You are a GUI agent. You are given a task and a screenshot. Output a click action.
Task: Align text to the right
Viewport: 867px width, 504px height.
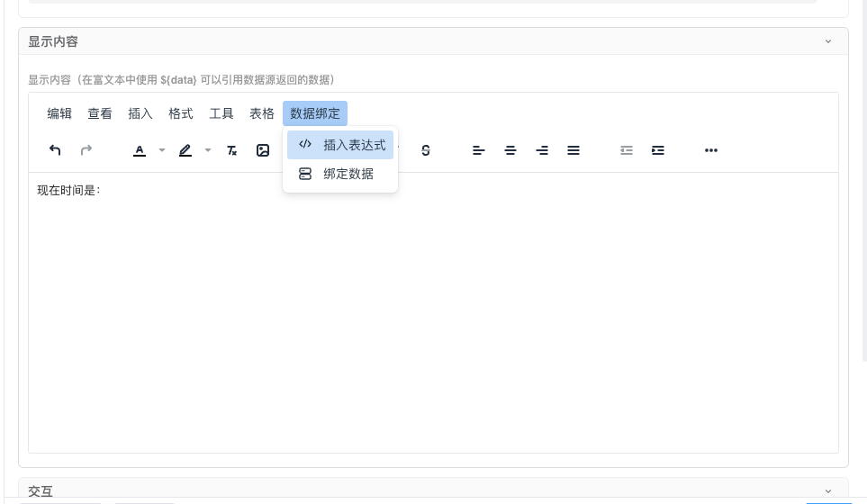click(x=542, y=150)
